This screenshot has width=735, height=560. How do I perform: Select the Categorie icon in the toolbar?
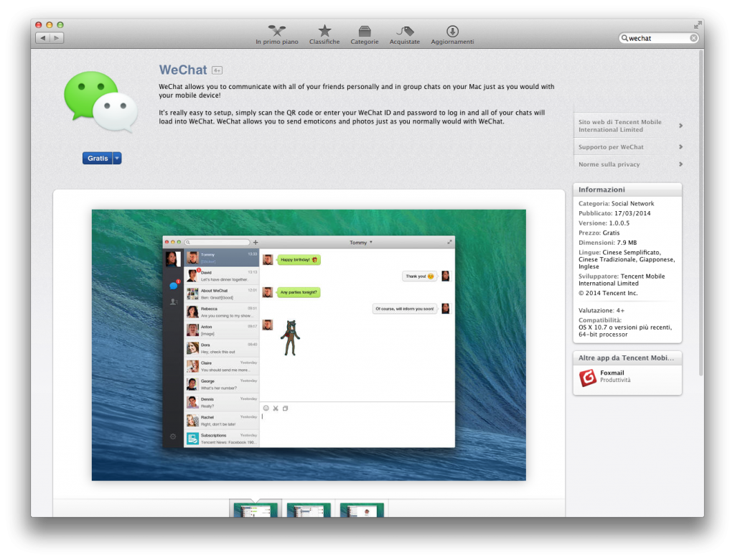(x=365, y=33)
